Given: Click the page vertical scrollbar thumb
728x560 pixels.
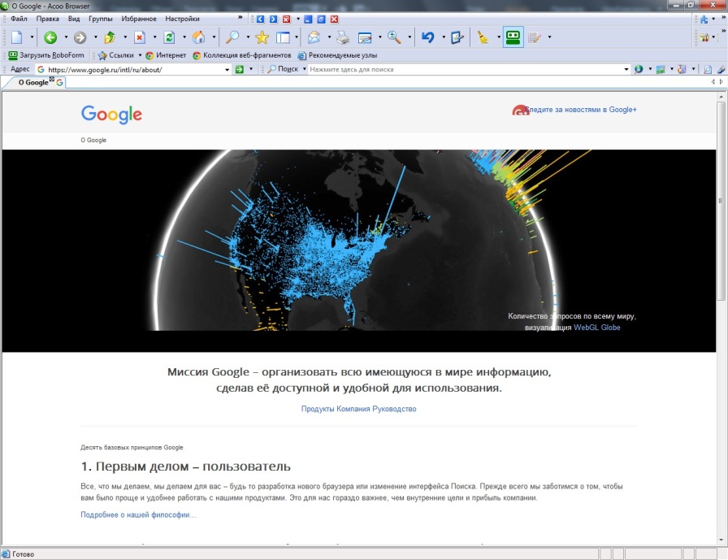Looking at the screenshot, I should [721, 202].
